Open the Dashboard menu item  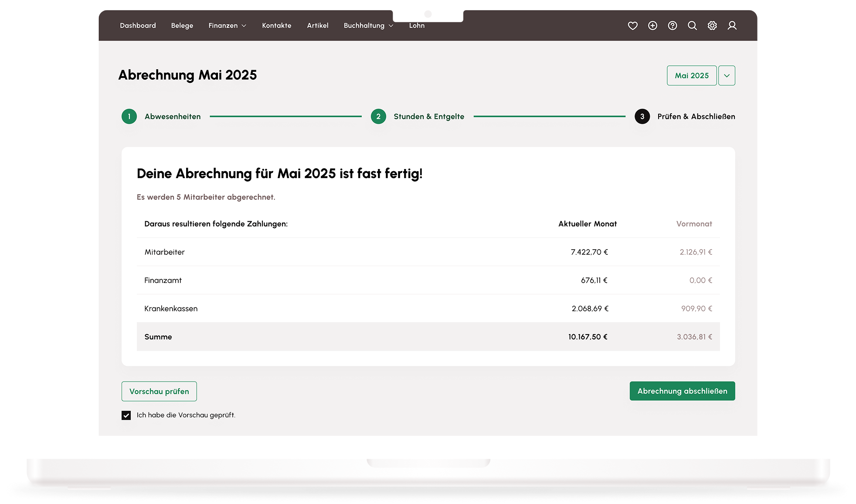pos(138,26)
